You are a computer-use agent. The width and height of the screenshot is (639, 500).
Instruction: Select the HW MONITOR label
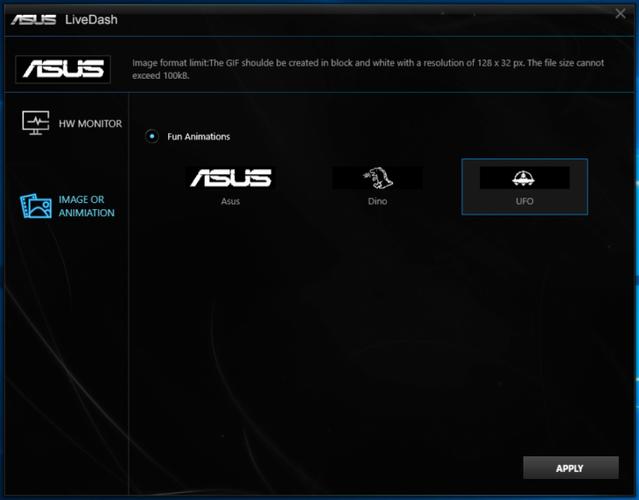pyautogui.click(x=90, y=123)
